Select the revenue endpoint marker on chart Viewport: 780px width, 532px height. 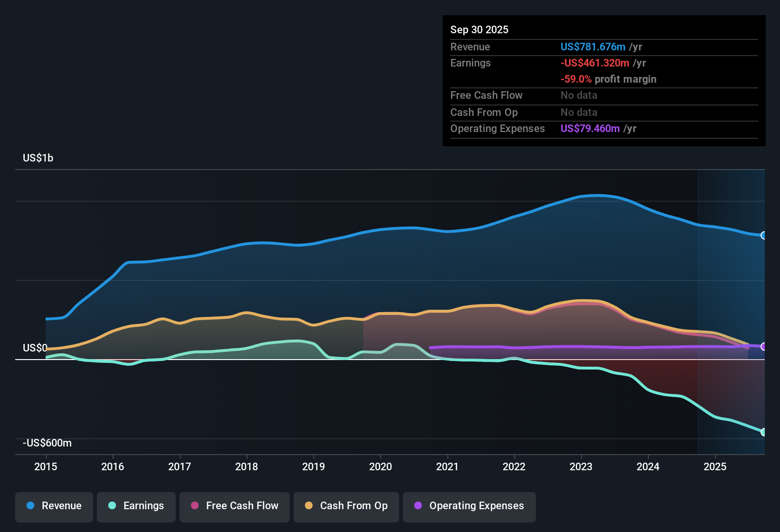pos(763,235)
